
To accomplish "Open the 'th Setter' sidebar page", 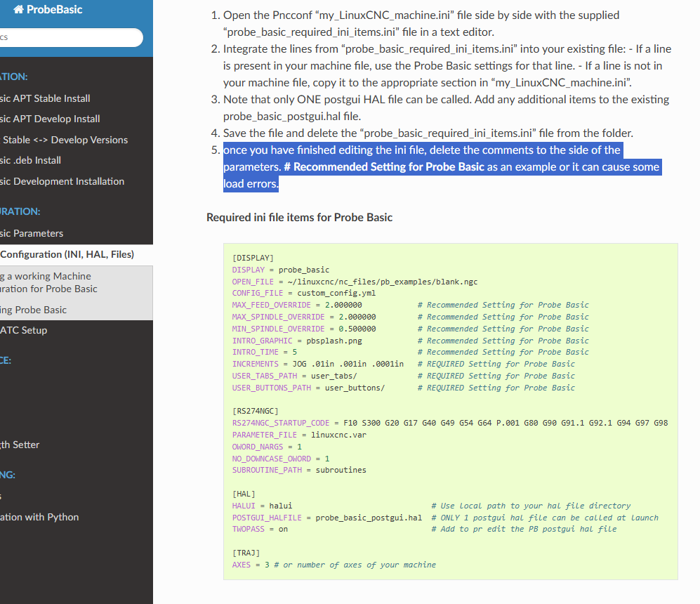I will [20, 445].
